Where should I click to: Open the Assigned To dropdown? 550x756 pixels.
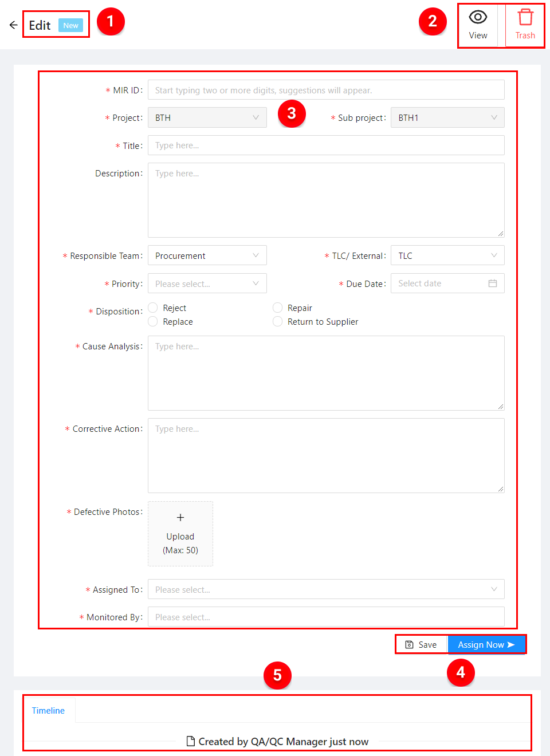coord(325,589)
